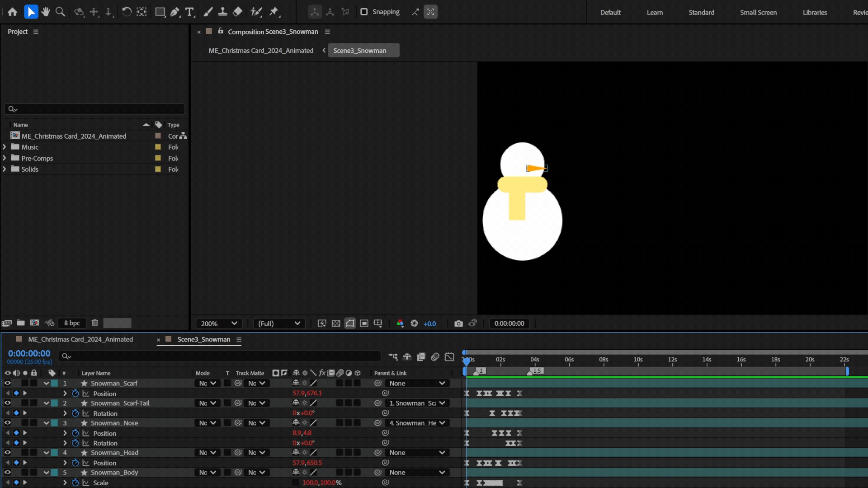Click the delete trash icon in Project panel
The width and height of the screenshot is (868, 488).
[x=95, y=323]
